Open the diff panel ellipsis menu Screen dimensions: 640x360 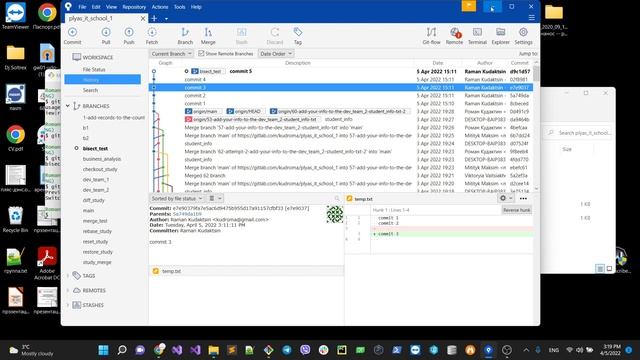[x=523, y=198]
